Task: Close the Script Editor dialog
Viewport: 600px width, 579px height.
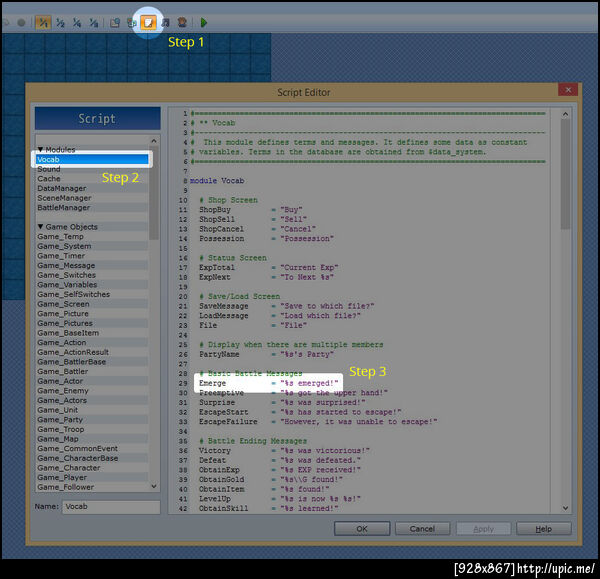Action: tap(568, 90)
